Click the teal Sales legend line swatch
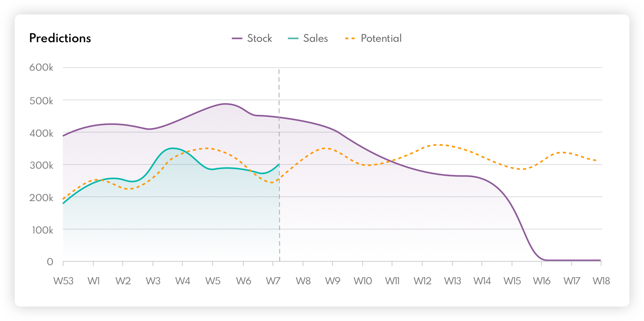This screenshot has width=644, height=321. [x=293, y=38]
